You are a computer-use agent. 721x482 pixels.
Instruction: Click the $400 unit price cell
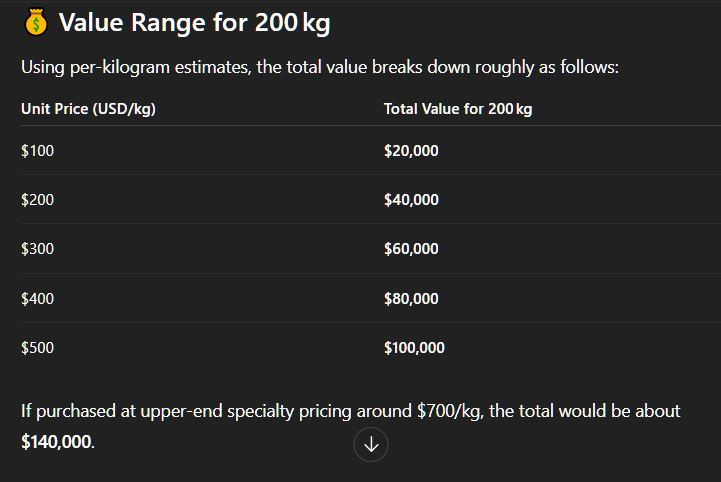[x=37, y=298]
